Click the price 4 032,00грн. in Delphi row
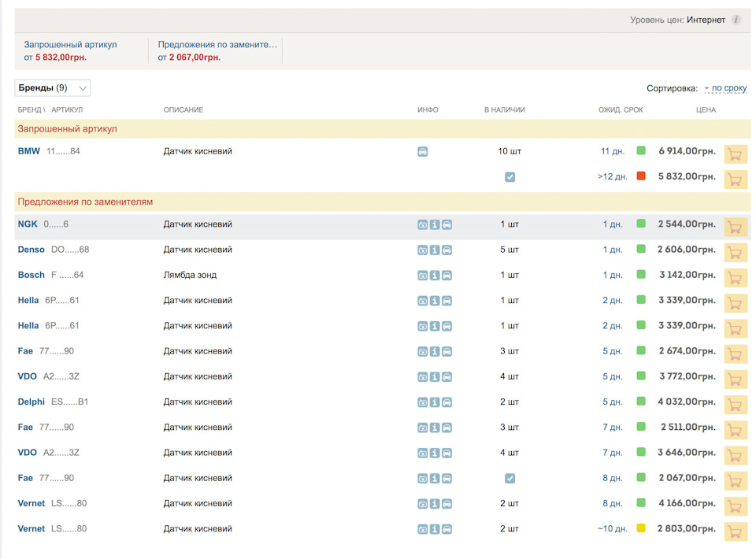The image size is (756, 559). click(x=687, y=402)
